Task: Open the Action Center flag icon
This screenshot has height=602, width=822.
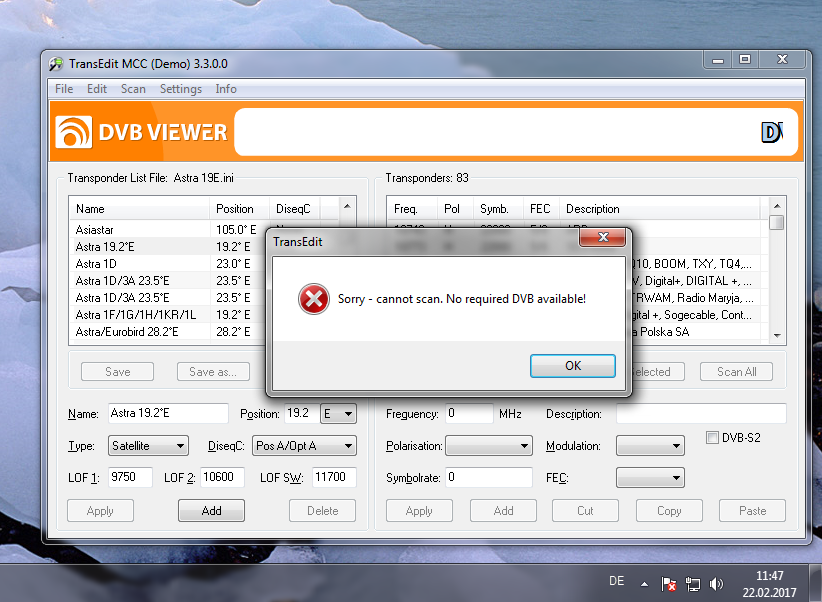Action: 668,584
